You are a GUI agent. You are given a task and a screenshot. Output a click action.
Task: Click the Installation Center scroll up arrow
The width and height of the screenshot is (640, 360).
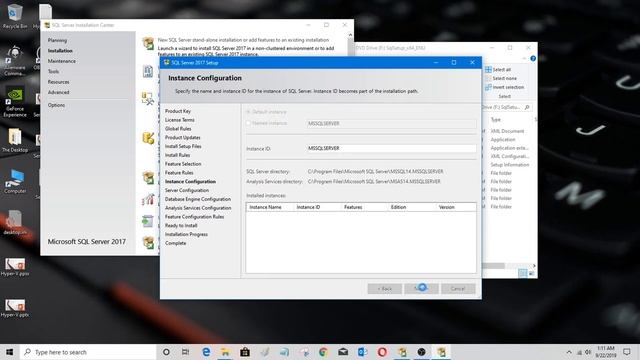click(x=350, y=36)
